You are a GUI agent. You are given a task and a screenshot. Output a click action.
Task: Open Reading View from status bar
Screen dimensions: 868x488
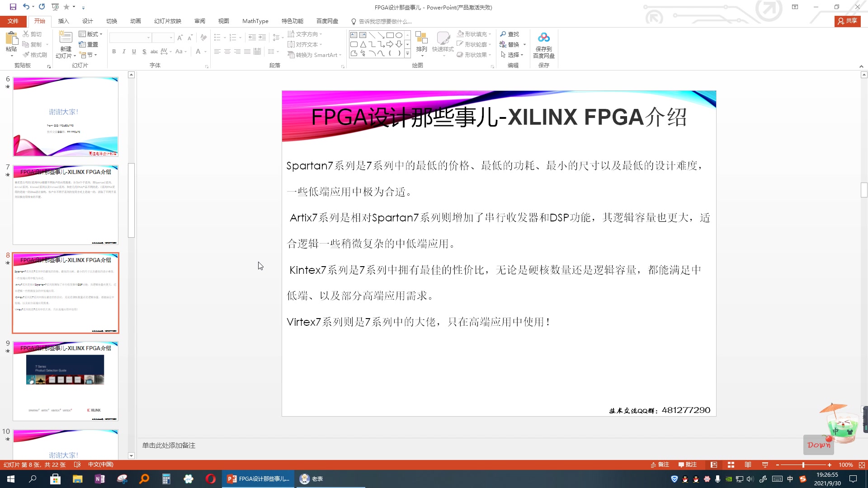point(748,465)
